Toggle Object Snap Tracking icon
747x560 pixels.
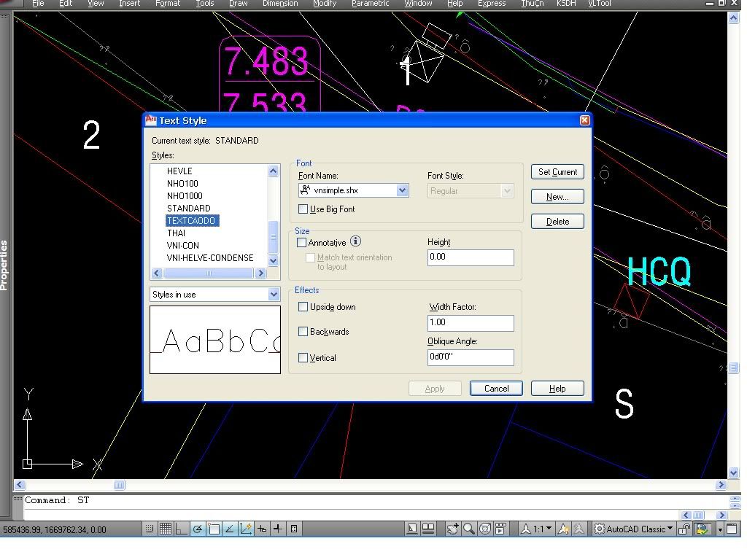230,529
